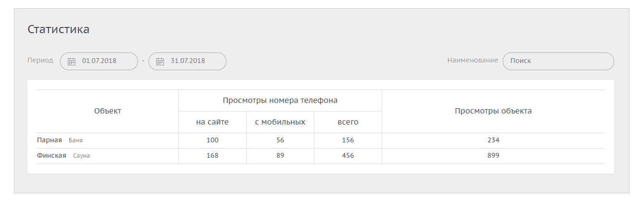Select the Финская object name
The image size is (644, 202).
point(51,156)
